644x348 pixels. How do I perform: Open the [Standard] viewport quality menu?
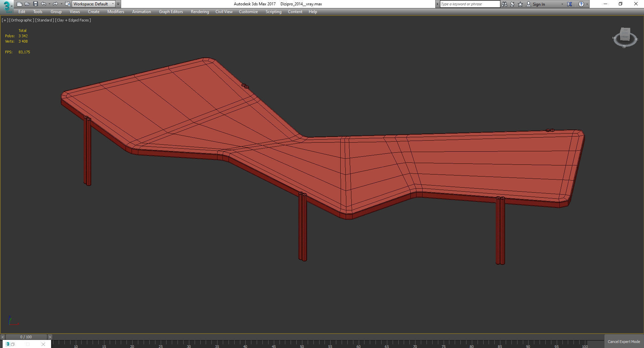(x=45, y=20)
